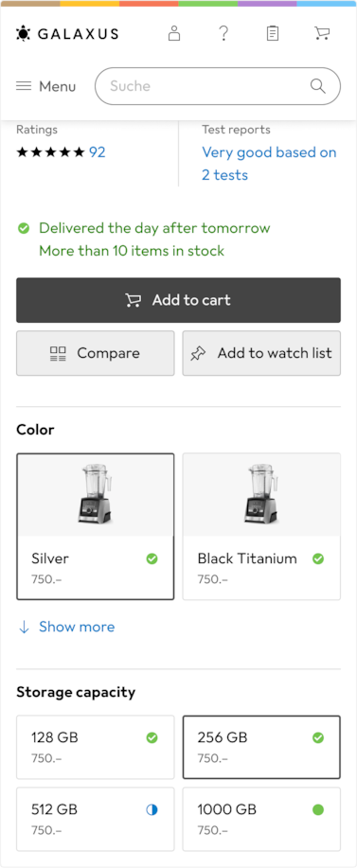The width and height of the screenshot is (357, 868).
Task: Select the 128 GB storage option
Action: [96, 747]
